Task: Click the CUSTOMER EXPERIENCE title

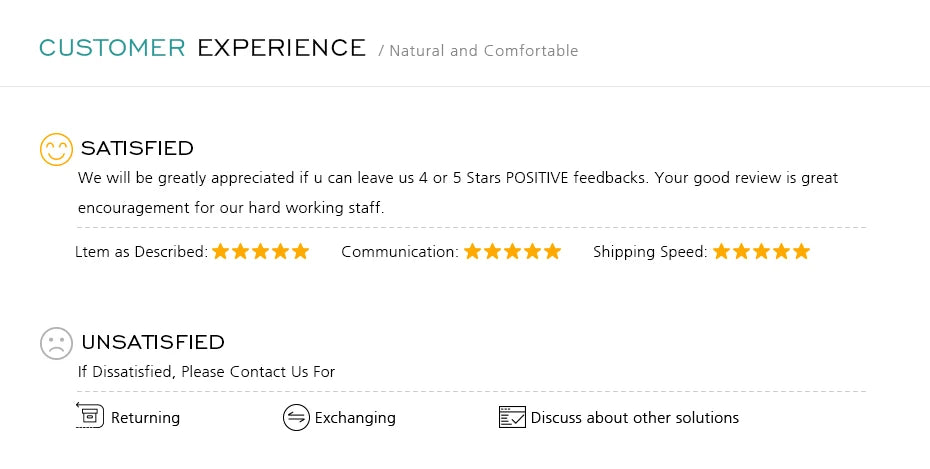Action: coord(202,48)
